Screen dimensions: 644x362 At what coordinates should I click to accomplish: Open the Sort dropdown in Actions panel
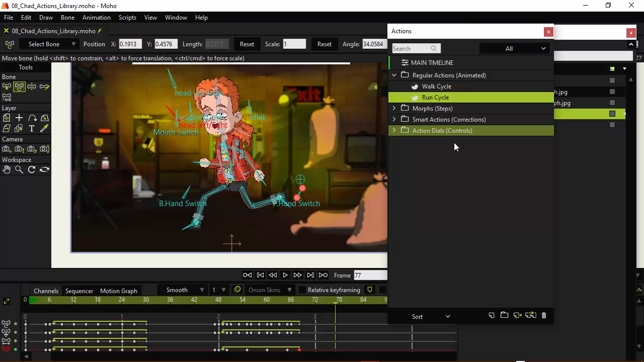pos(431,317)
